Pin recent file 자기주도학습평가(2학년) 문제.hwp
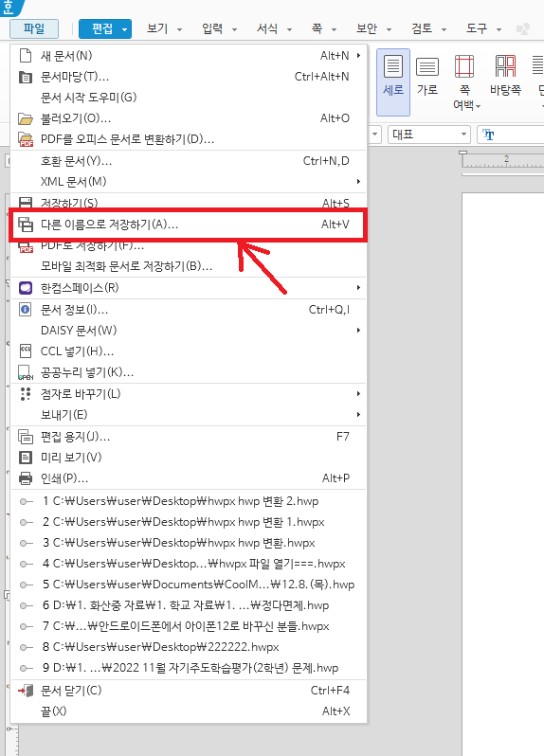 click(x=26, y=668)
